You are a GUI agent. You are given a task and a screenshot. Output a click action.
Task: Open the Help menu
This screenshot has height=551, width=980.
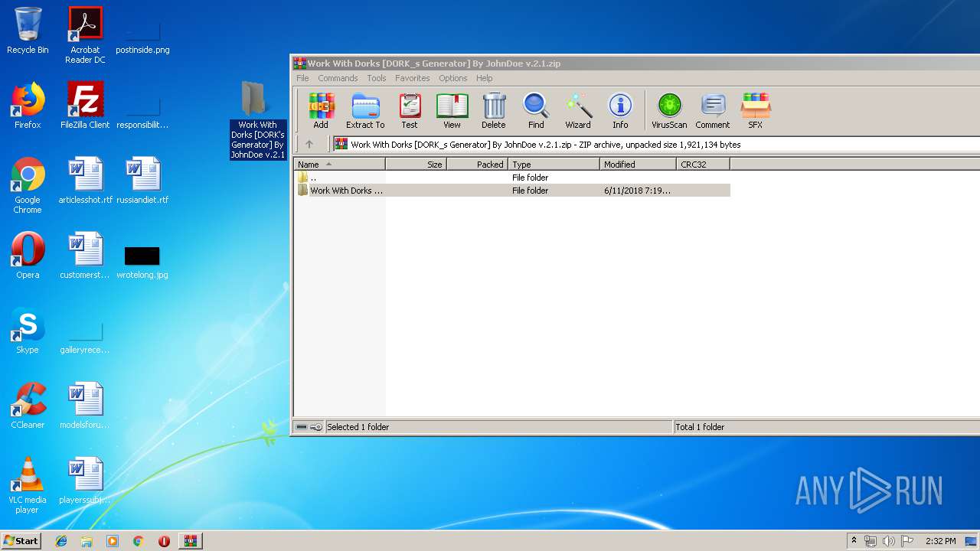pos(485,78)
